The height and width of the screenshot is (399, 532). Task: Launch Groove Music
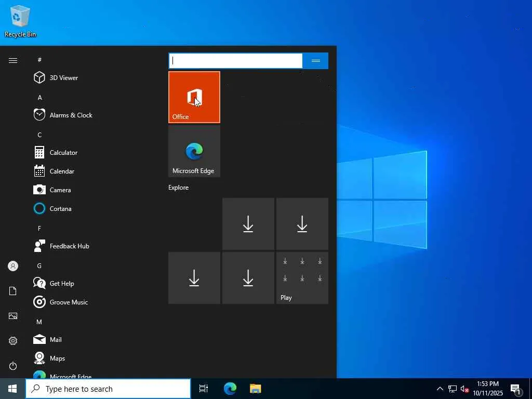tap(60, 302)
